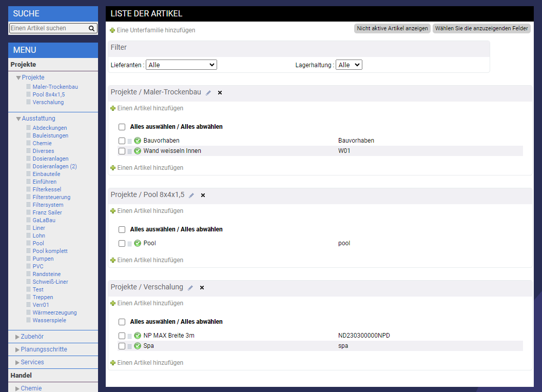Click Nicht aktive Artikel anzeigen button
The height and width of the screenshot is (392, 542).
click(392, 29)
